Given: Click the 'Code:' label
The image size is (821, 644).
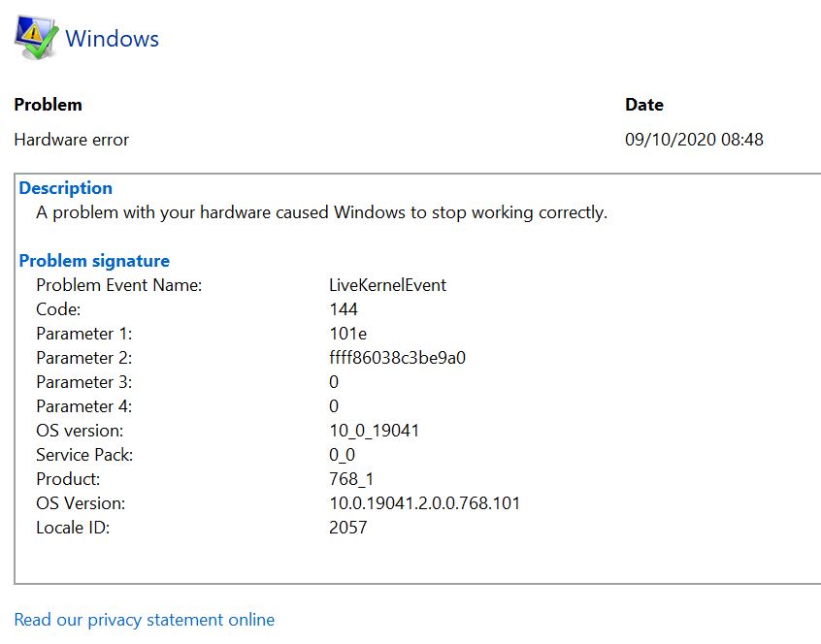Looking at the screenshot, I should [x=58, y=309].
